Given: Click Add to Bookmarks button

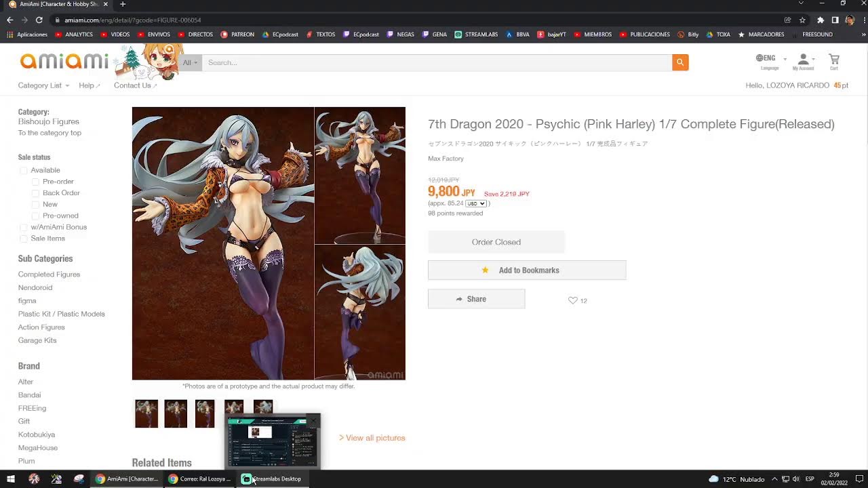Looking at the screenshot, I should [527, 270].
